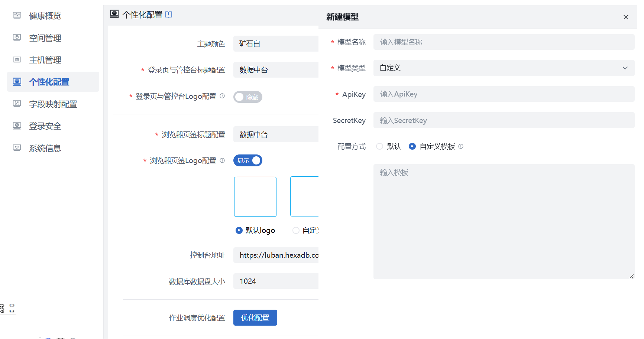The height and width of the screenshot is (339, 644).
Task: Click the 主机管理 sidebar icon
Action: click(x=17, y=59)
